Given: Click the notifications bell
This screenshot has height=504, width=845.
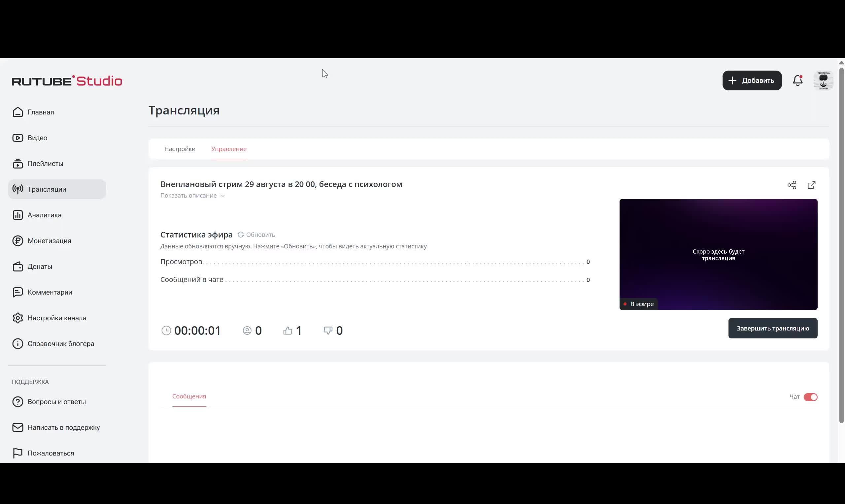Looking at the screenshot, I should pos(797,80).
